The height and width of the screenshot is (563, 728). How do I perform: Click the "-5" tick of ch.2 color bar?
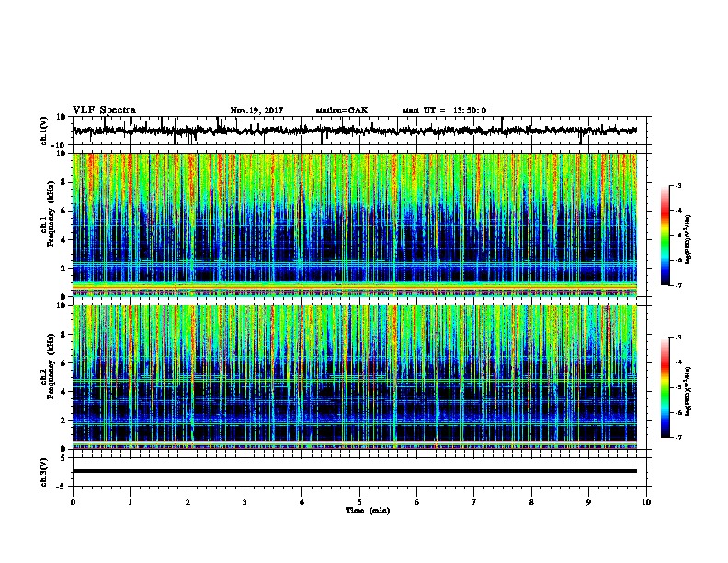pyautogui.click(x=678, y=387)
